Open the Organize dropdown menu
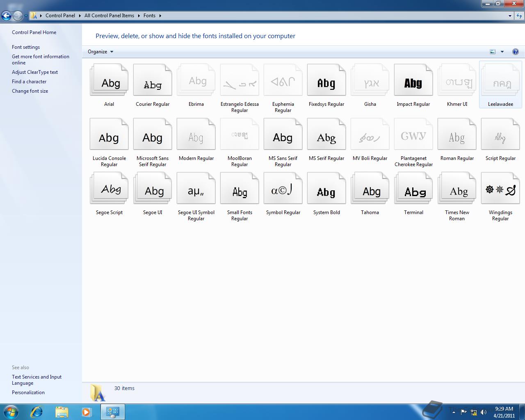Image resolution: width=525 pixels, height=420 pixels. click(x=100, y=52)
